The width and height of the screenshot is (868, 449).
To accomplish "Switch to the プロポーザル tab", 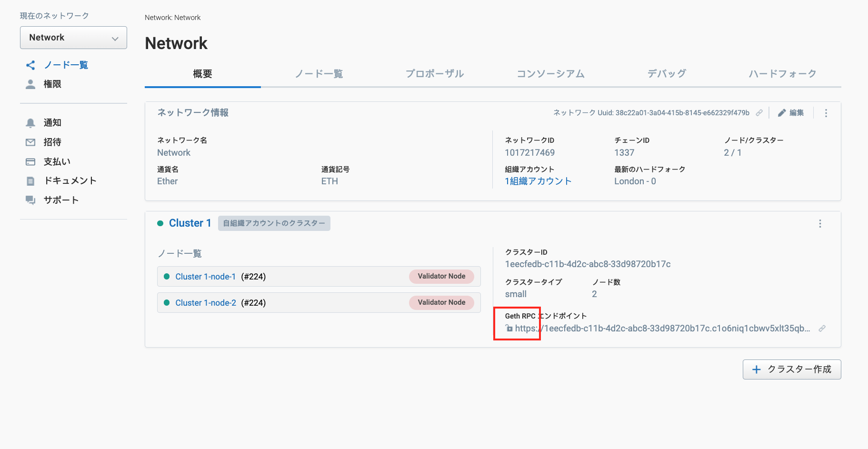I will tap(435, 74).
